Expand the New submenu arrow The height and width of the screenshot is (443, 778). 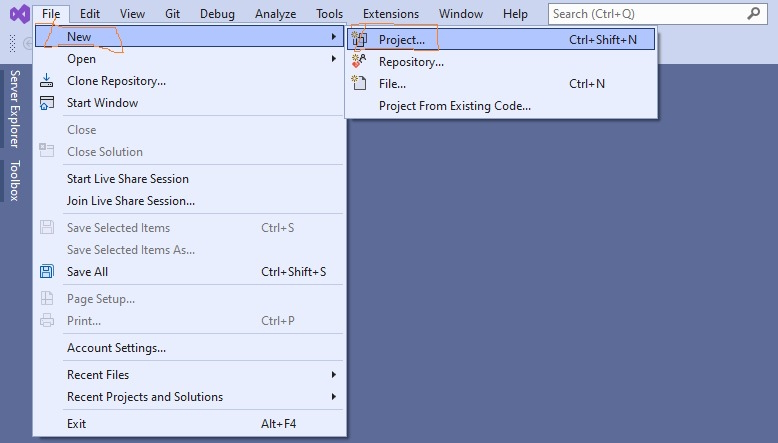point(334,37)
